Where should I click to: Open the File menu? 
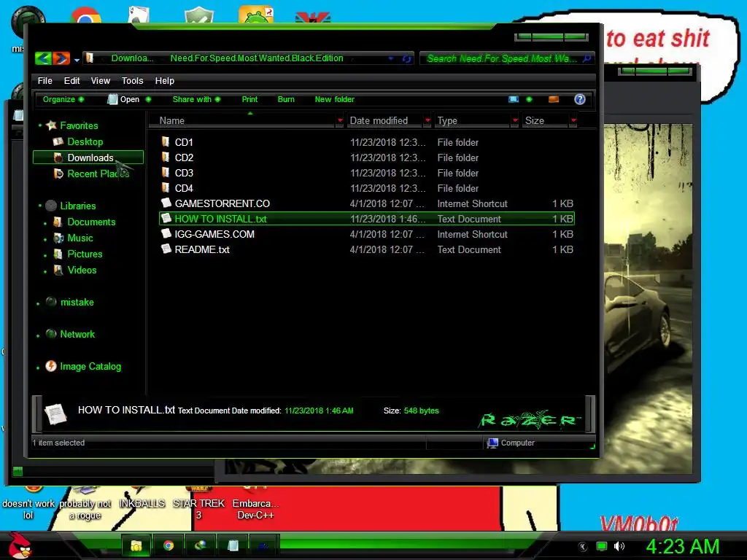(44, 80)
